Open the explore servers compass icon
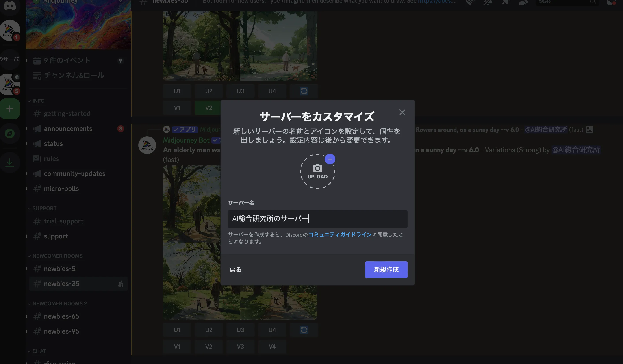The width and height of the screenshot is (623, 364). (x=10, y=134)
